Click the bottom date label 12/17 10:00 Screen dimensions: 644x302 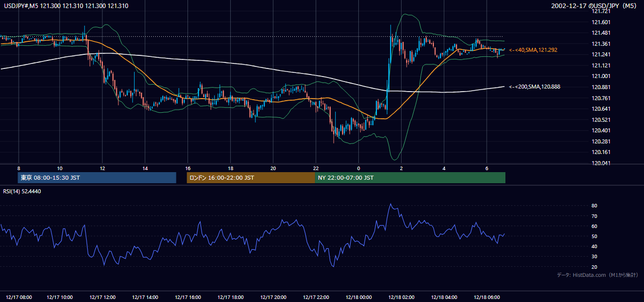pyautogui.click(x=60, y=296)
